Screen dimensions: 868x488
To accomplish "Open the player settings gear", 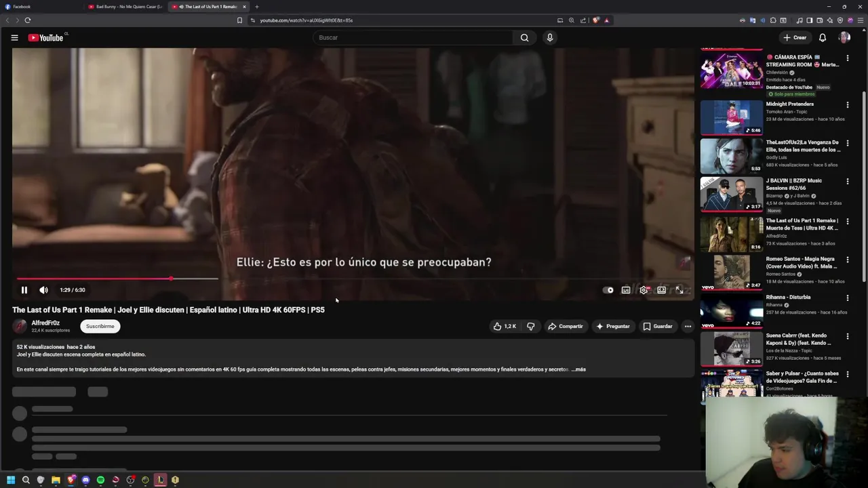I will (x=644, y=290).
